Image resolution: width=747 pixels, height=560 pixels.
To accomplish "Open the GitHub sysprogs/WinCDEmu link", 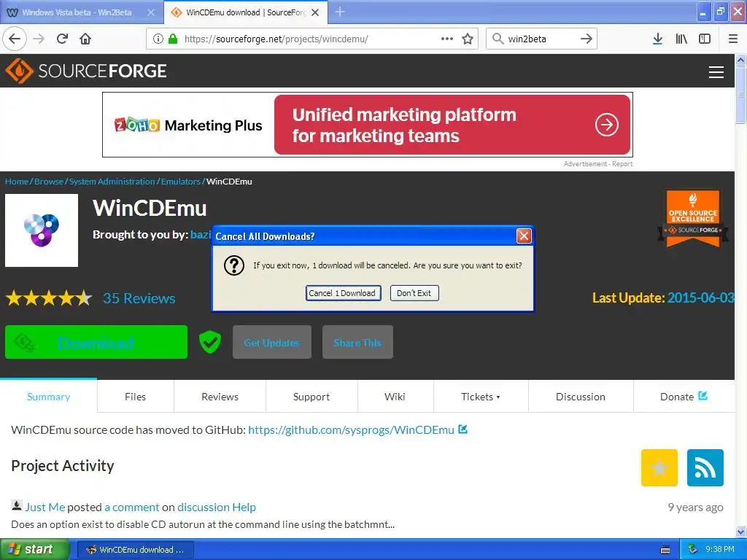I will [x=351, y=429].
